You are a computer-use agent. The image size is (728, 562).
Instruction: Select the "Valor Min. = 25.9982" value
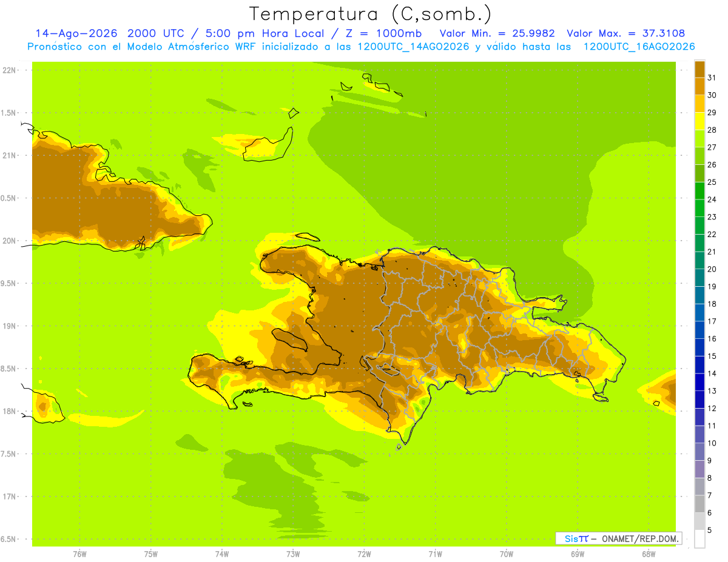[x=497, y=33]
